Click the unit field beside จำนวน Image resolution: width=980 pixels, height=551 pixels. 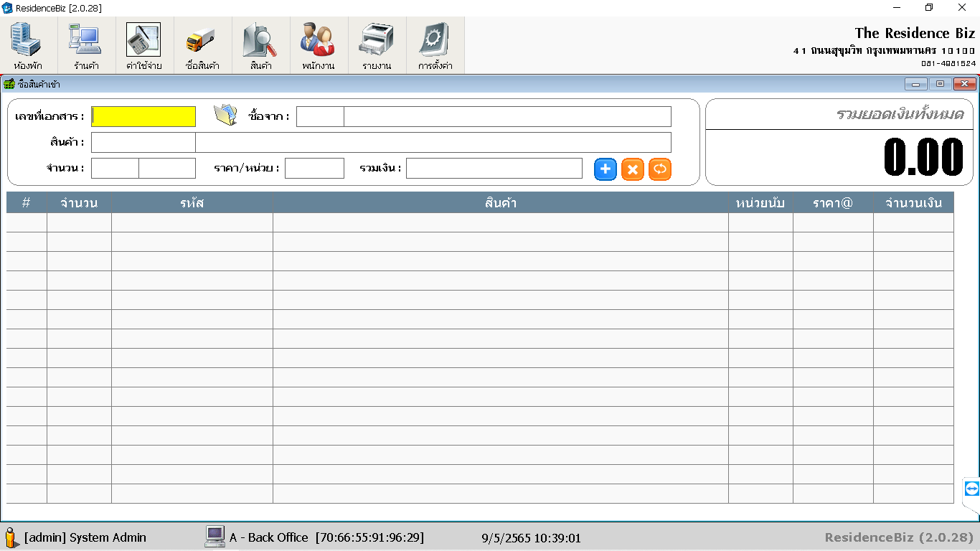(x=167, y=168)
